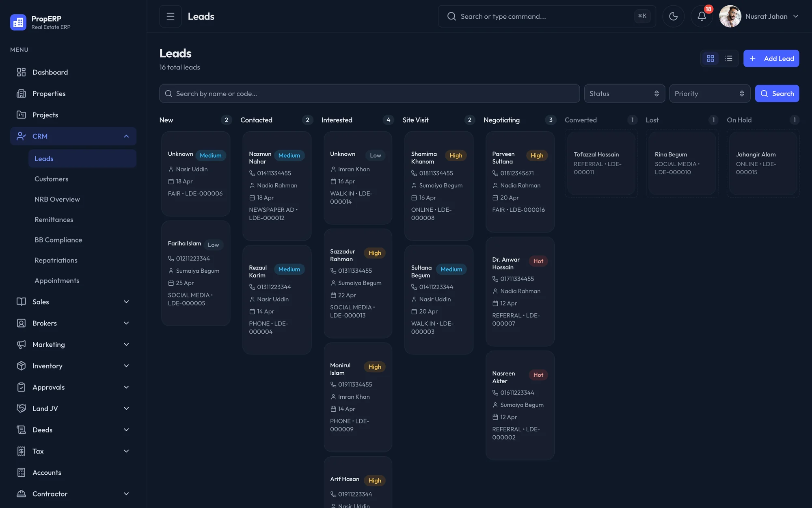Open the Status filter dropdown
Viewport: 812px width, 508px height.
pos(624,93)
